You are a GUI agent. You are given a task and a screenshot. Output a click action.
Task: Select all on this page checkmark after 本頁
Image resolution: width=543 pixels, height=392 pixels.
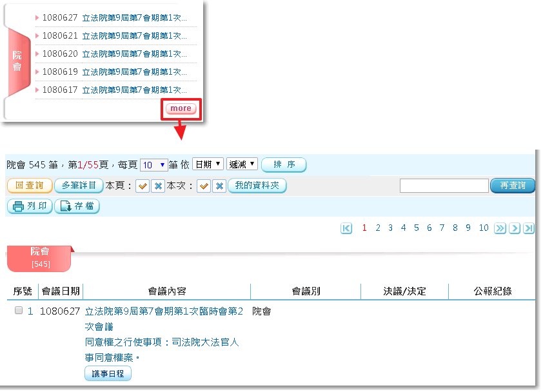tap(143, 186)
